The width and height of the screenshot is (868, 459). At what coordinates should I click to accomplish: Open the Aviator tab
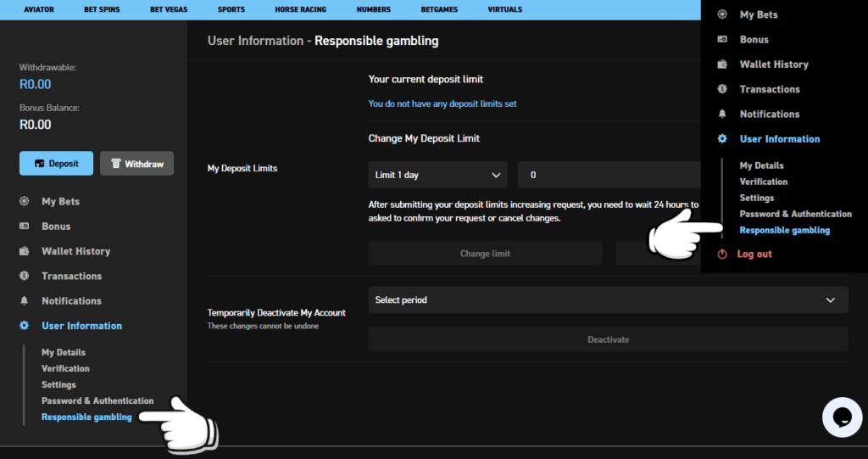coord(39,9)
